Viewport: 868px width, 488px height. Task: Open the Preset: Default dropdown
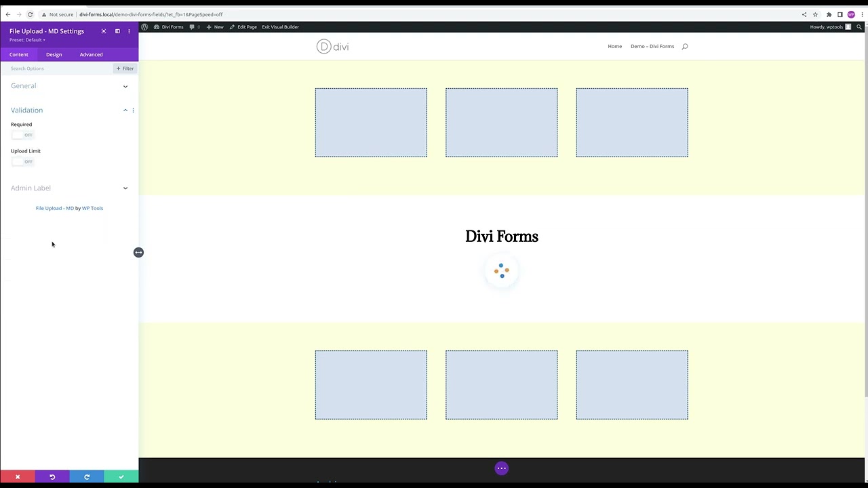click(x=27, y=40)
